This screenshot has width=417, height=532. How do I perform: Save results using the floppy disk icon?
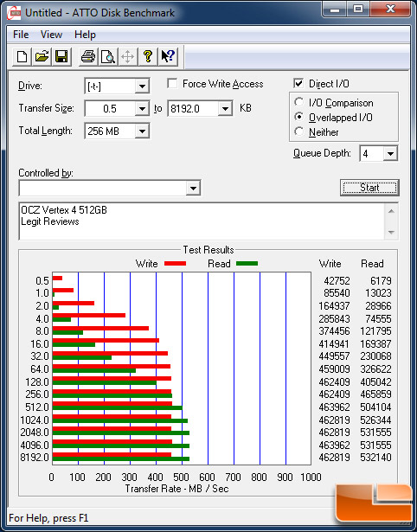(x=61, y=56)
